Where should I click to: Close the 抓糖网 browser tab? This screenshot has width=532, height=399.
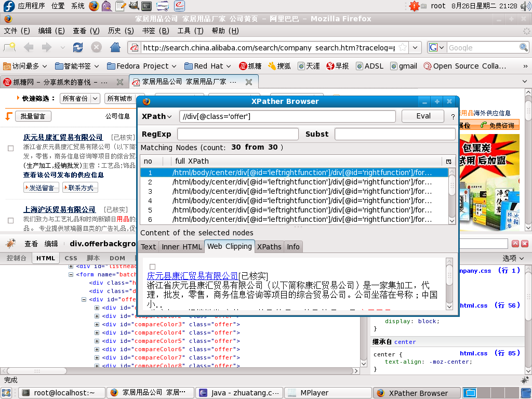120,82
